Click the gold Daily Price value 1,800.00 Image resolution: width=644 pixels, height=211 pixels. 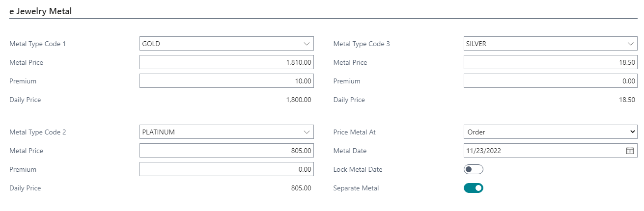[x=298, y=100]
